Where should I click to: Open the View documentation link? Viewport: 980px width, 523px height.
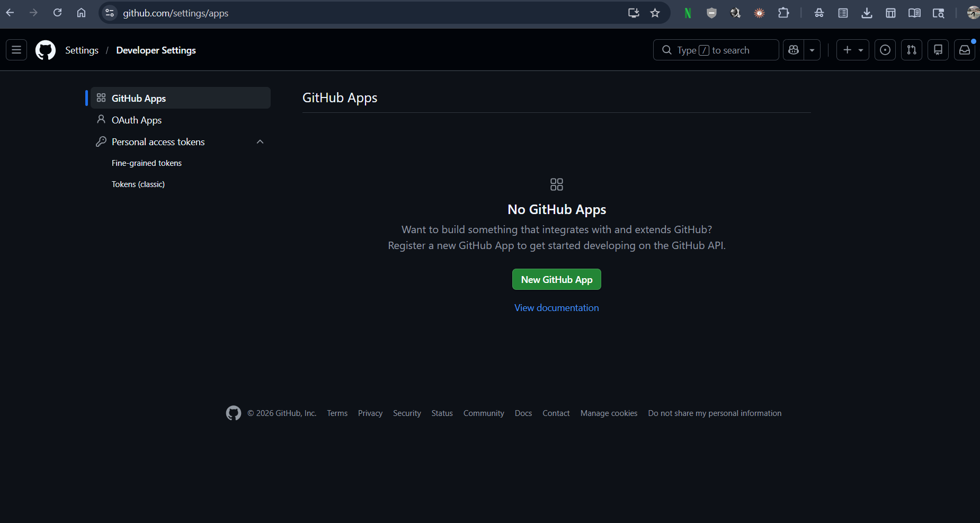tap(557, 308)
